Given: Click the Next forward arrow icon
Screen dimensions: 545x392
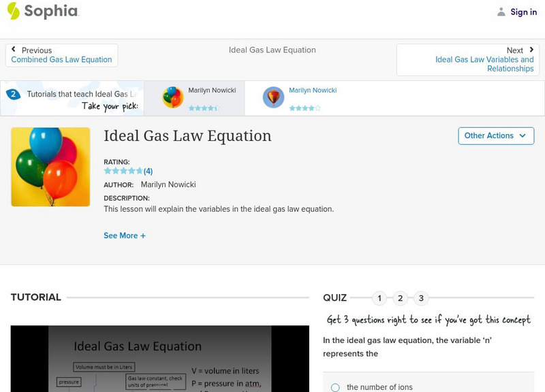Looking at the screenshot, I should pos(532,50).
